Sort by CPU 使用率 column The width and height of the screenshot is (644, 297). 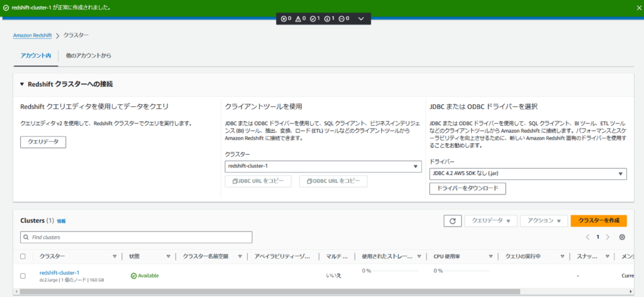491,256
